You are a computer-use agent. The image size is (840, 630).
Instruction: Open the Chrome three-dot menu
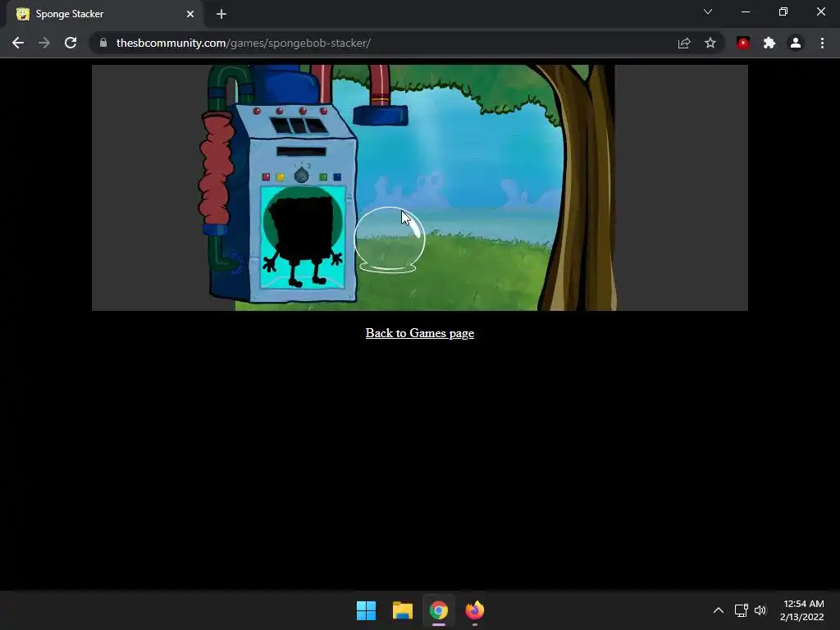tap(822, 43)
